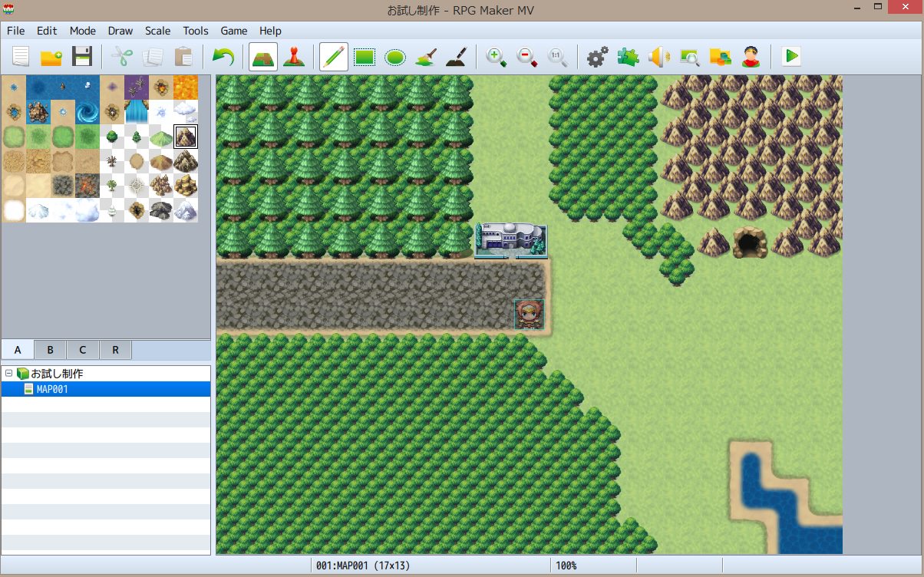The width and height of the screenshot is (924, 577).
Task: Pick the snowy mountain tile in the palette
Action: (x=186, y=210)
